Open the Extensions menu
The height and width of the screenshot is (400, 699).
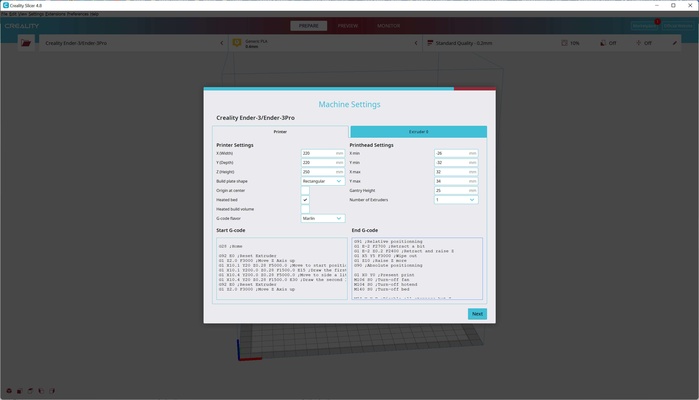(x=55, y=14)
